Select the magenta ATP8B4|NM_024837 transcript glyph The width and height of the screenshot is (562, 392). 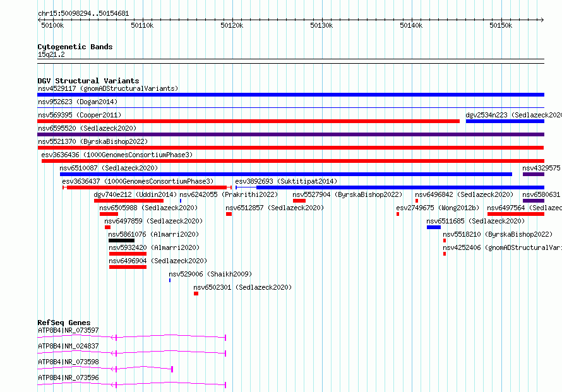pos(132,353)
